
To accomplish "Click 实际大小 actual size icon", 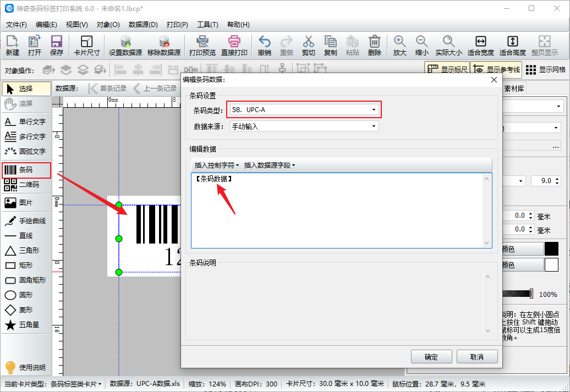I will 448,46.
